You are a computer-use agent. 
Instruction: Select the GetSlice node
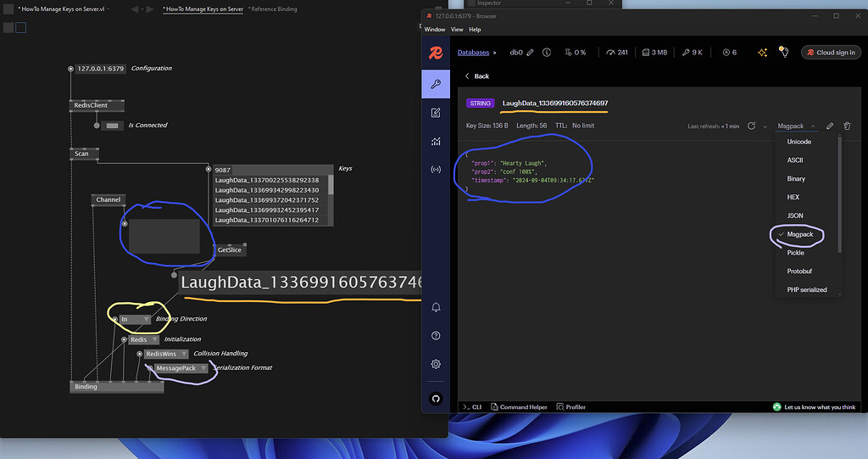pos(230,250)
